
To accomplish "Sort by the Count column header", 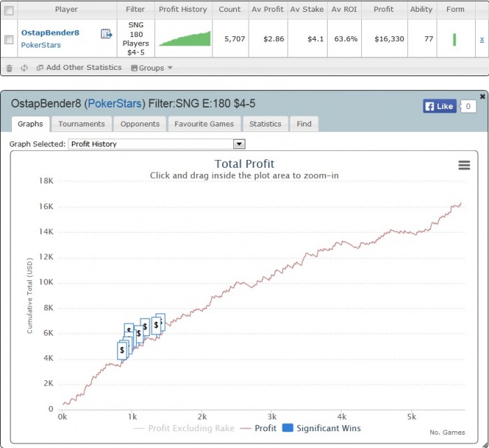I will [x=230, y=9].
